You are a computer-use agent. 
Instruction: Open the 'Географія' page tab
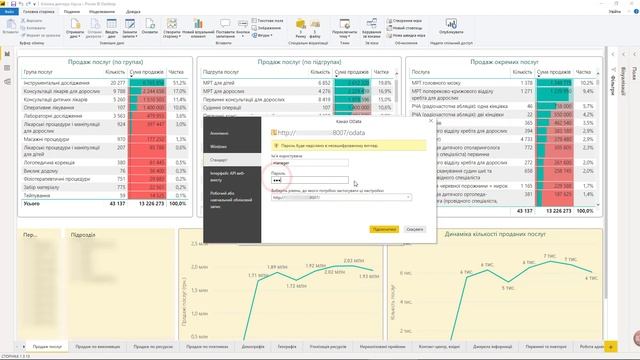(287, 347)
